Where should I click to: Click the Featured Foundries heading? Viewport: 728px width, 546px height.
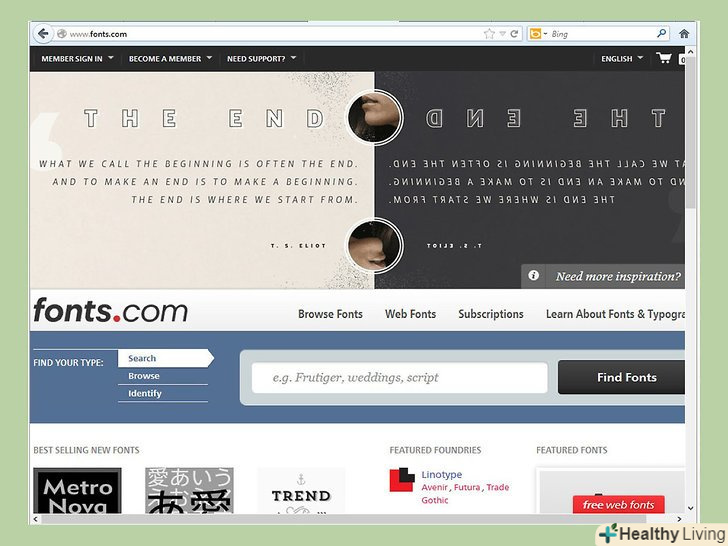[x=435, y=450]
